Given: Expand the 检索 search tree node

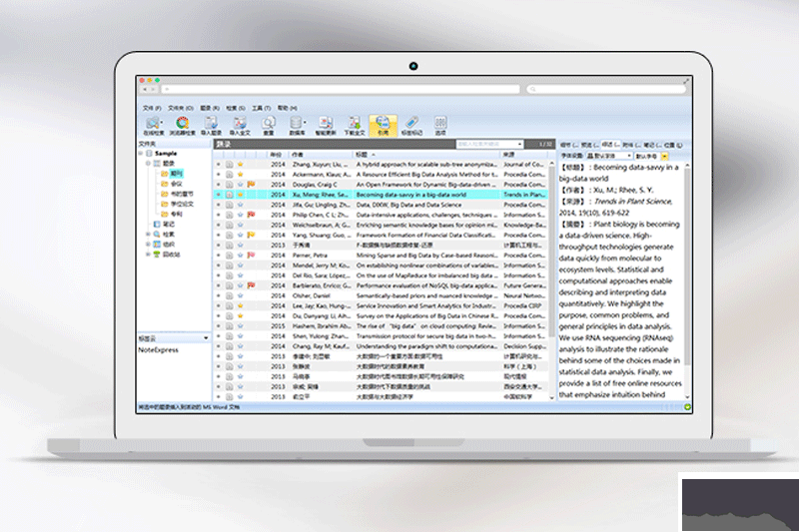Looking at the screenshot, I should [148, 235].
